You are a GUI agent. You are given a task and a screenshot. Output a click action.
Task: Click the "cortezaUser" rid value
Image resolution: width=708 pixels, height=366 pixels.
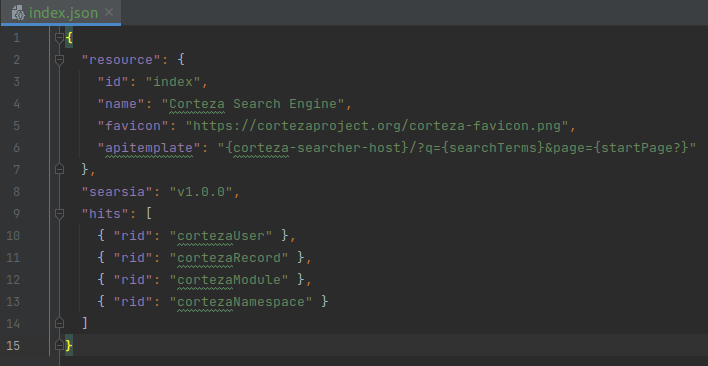click(224, 236)
